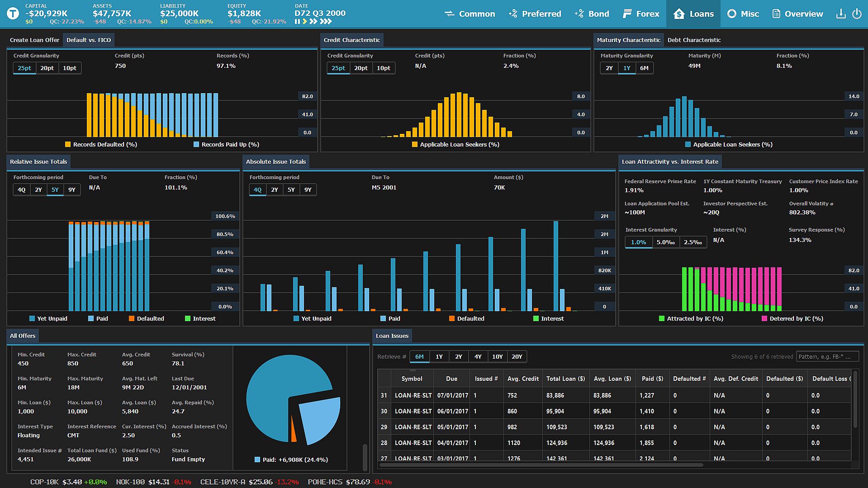
Task: Select 10pt granularity in Default vs. FICO
Action: point(70,68)
